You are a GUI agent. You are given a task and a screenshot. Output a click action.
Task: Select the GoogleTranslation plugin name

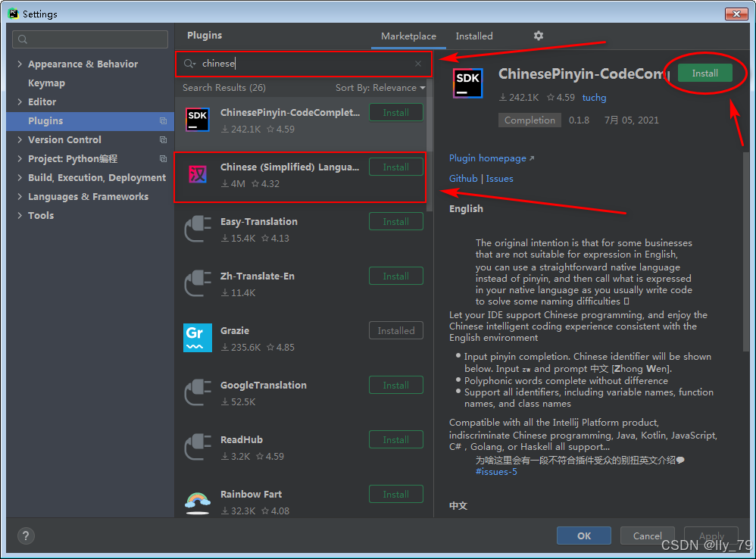[264, 385]
